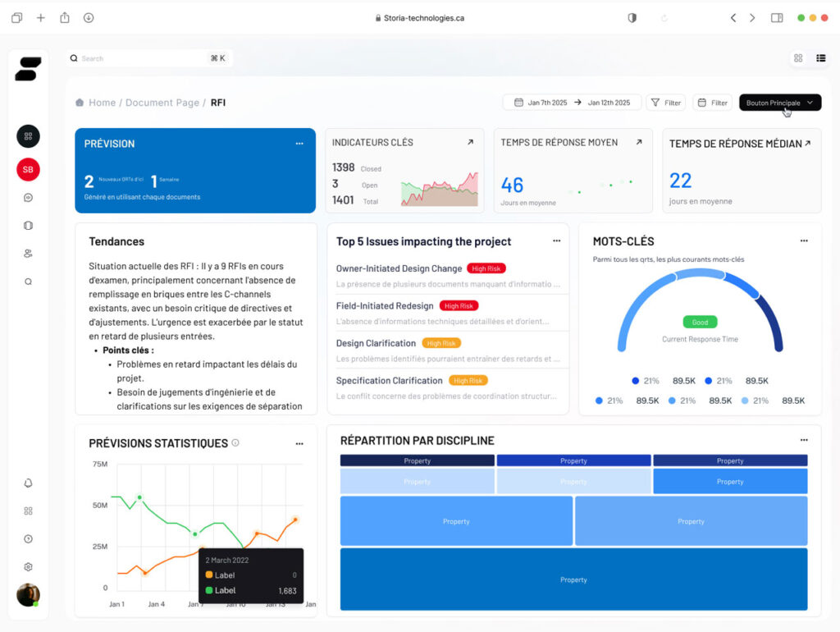
Task: Switch to grid view layout
Action: coord(798,58)
